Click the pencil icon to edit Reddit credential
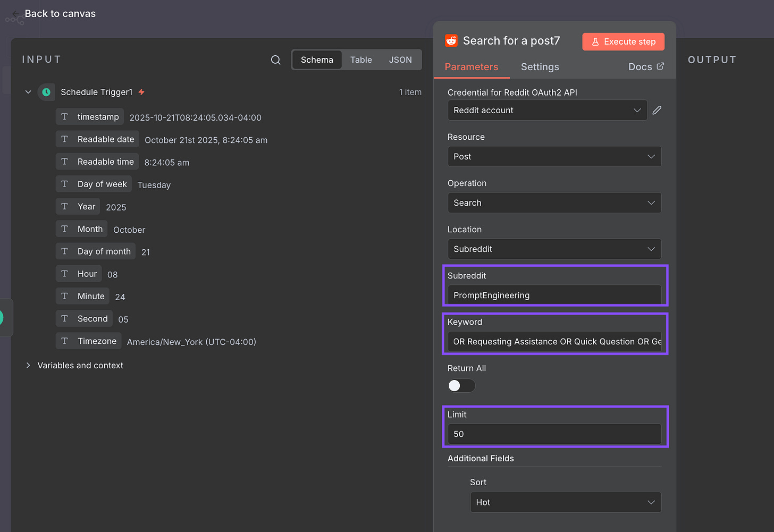Viewport: 774px width, 532px height. click(x=657, y=110)
